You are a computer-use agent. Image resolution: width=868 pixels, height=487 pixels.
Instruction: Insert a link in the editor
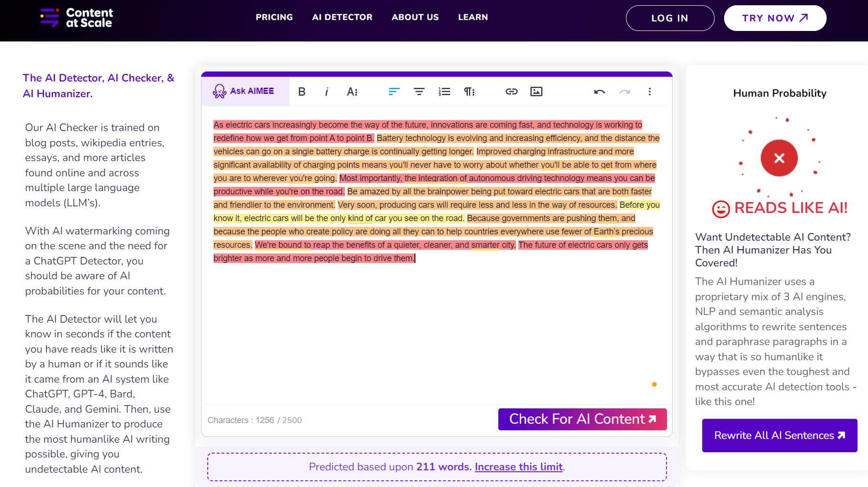511,91
